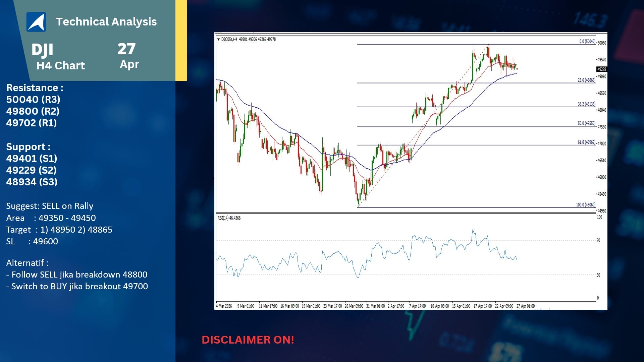Select the 61.8 (46962) Fibonacci level label

coord(586,142)
